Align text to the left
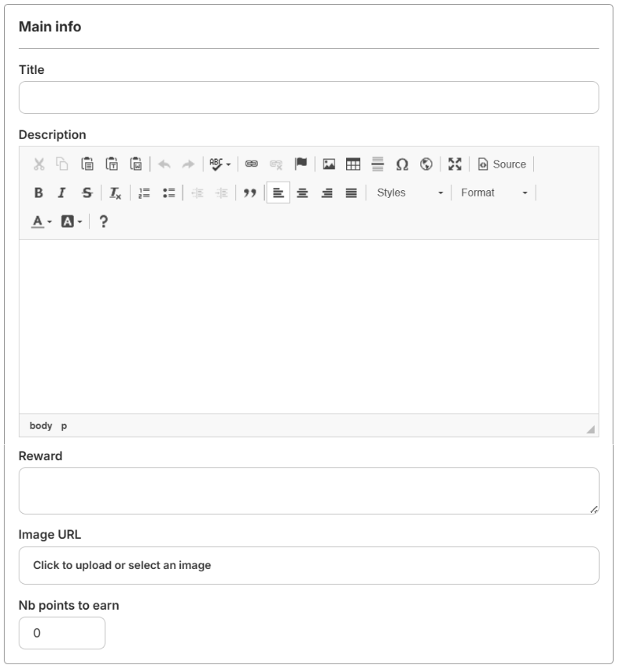Viewport: 619px width, 672px height. 278,193
